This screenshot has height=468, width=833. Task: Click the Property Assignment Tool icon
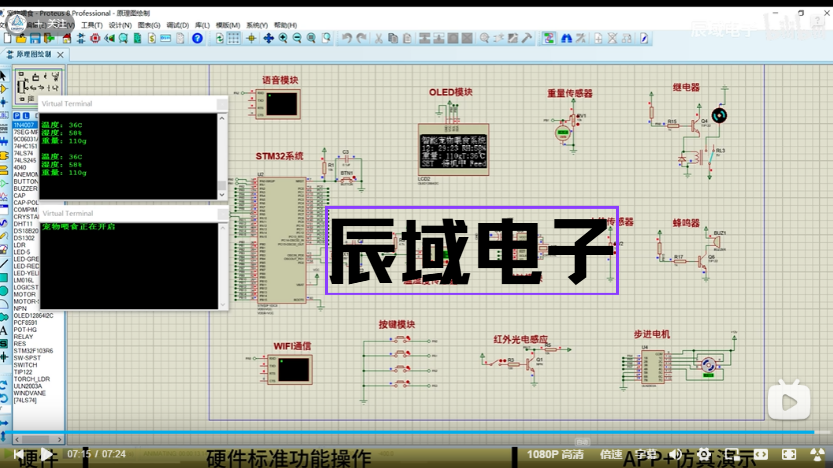(581, 38)
